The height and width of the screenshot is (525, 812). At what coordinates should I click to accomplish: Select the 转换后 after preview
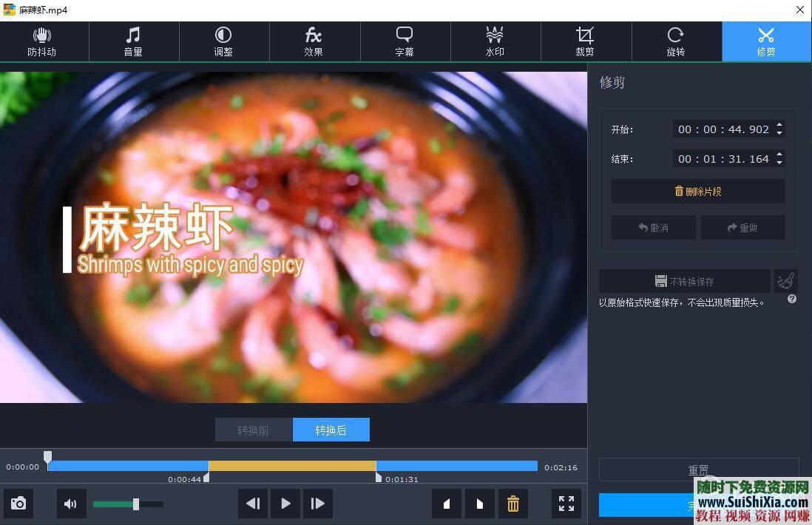pyautogui.click(x=331, y=430)
